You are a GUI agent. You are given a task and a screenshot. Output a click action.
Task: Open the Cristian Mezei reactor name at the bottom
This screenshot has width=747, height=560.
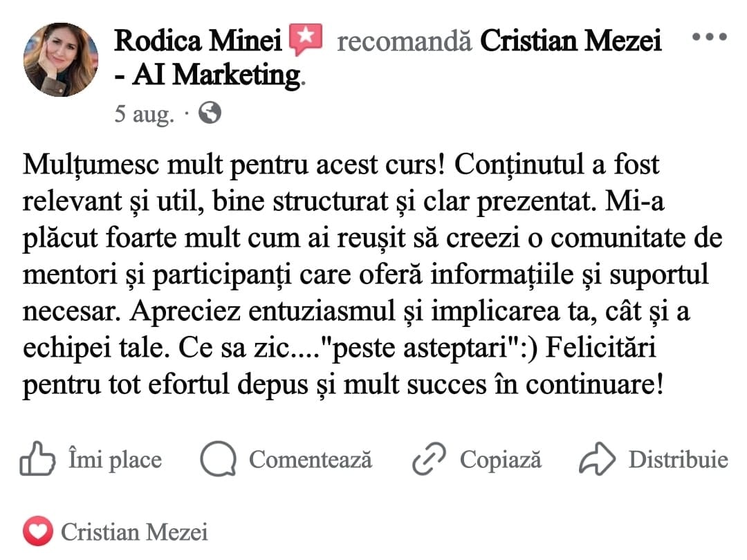click(134, 532)
